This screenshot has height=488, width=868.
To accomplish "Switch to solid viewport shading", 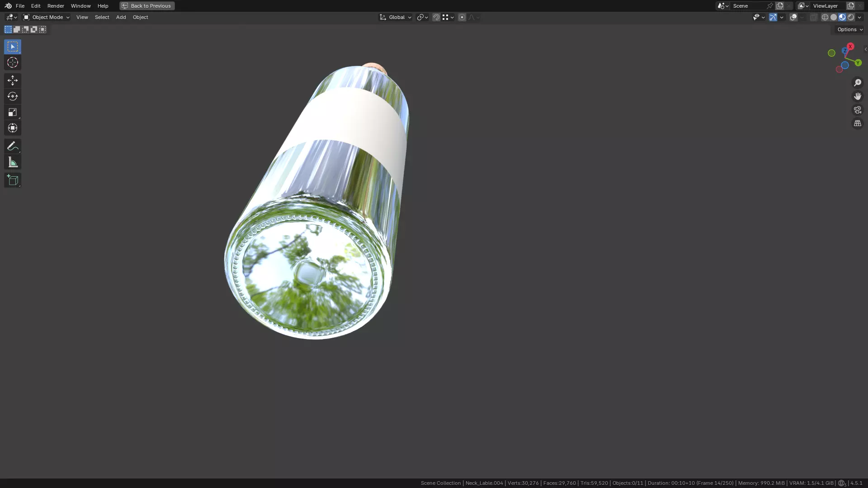I will click(x=834, y=17).
